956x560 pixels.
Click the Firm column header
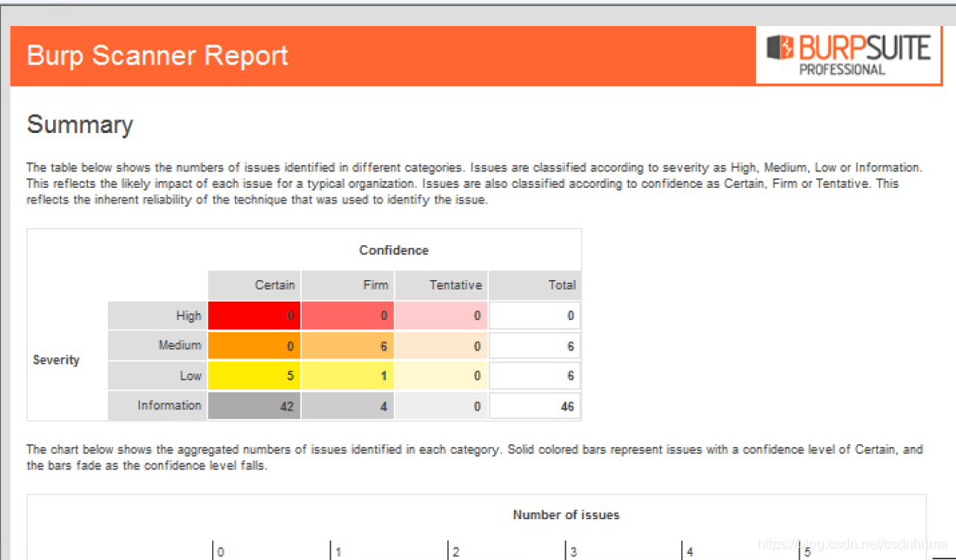(x=348, y=285)
